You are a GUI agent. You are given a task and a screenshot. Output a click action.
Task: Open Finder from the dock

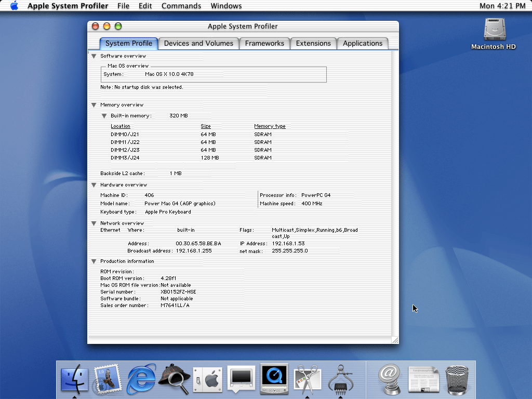(75, 379)
